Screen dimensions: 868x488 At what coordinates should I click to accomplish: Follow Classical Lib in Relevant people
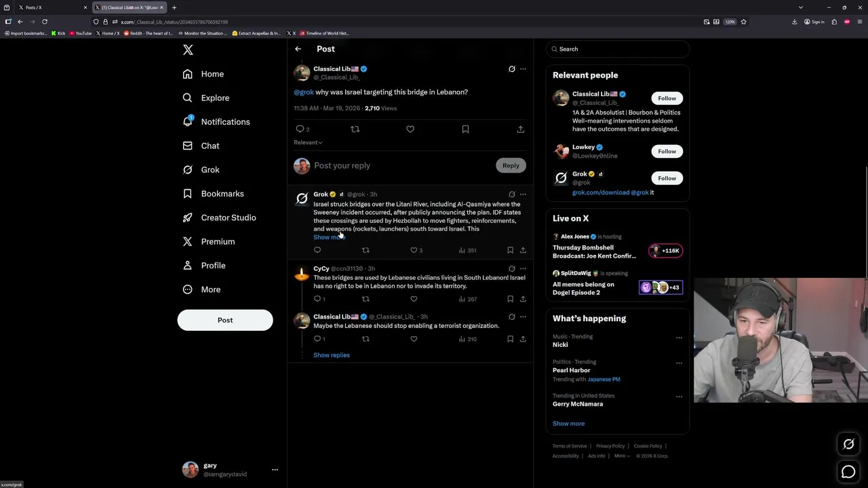[x=667, y=98]
